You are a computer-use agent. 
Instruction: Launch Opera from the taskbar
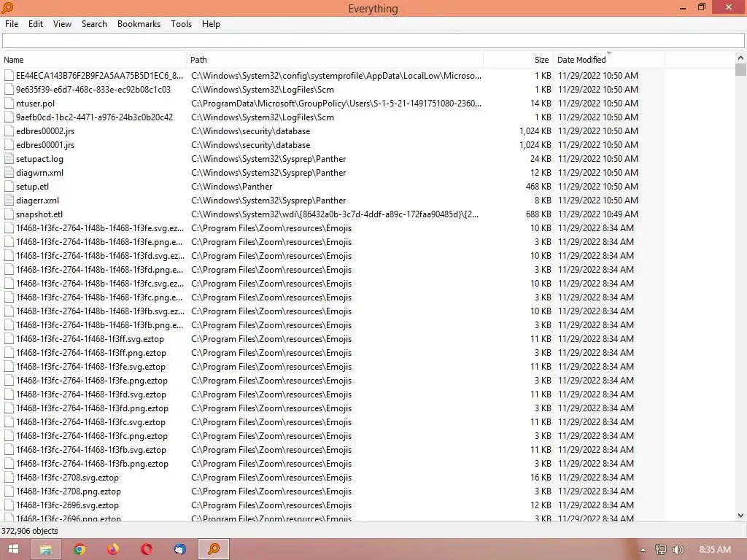coord(146,549)
